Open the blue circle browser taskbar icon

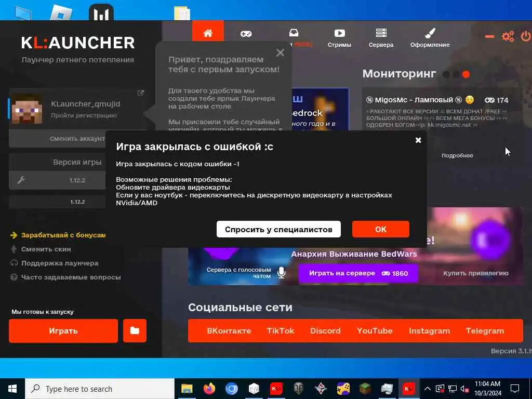click(x=231, y=389)
